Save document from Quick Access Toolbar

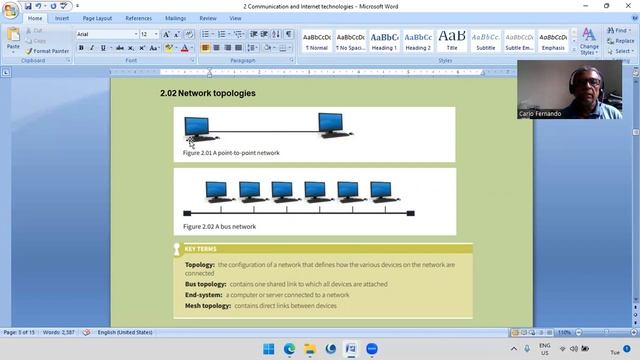(28, 6)
